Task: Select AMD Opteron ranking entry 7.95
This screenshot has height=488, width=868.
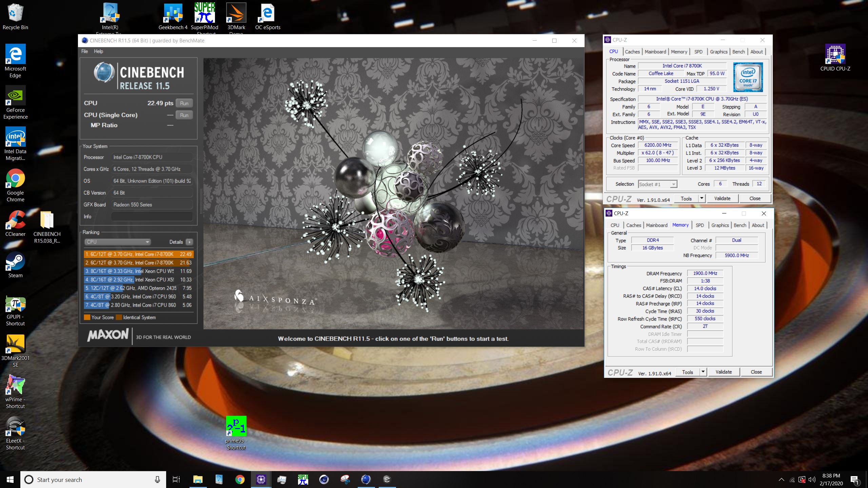Action: point(139,288)
